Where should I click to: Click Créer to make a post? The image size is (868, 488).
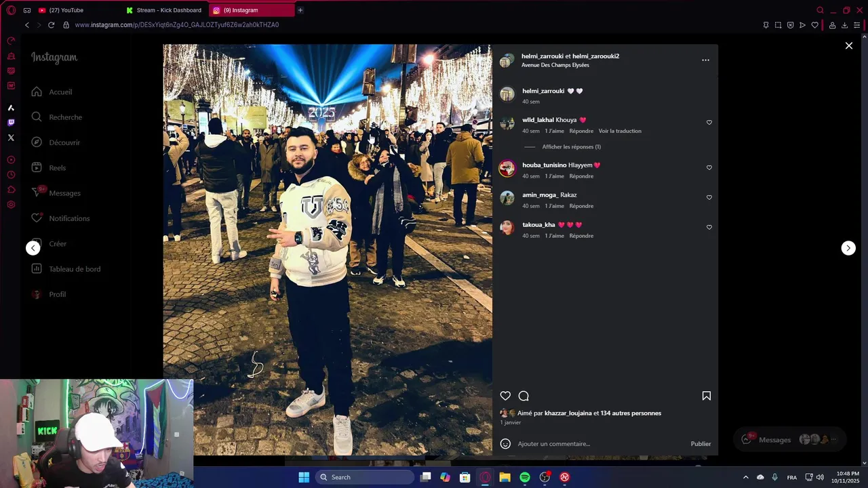coord(49,244)
